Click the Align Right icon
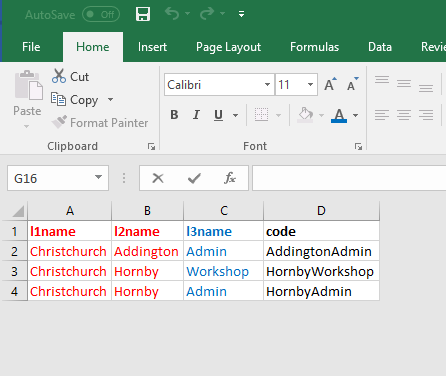446x376 pixels. click(x=426, y=115)
